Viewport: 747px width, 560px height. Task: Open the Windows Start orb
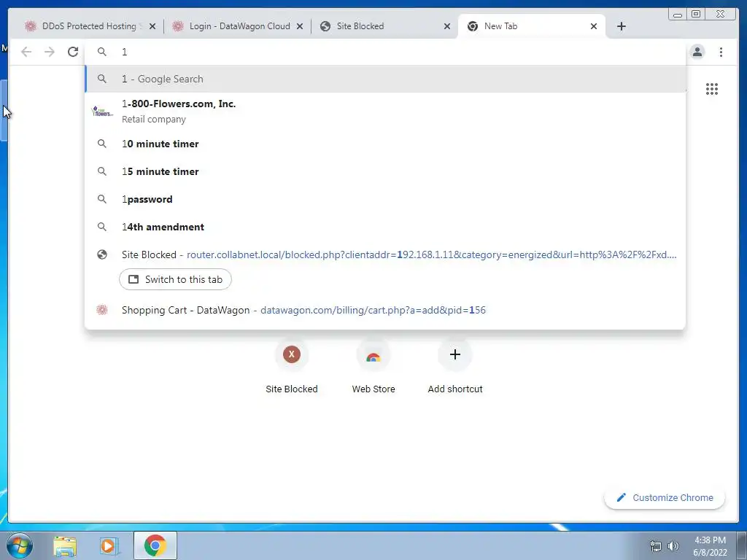[x=20, y=545]
